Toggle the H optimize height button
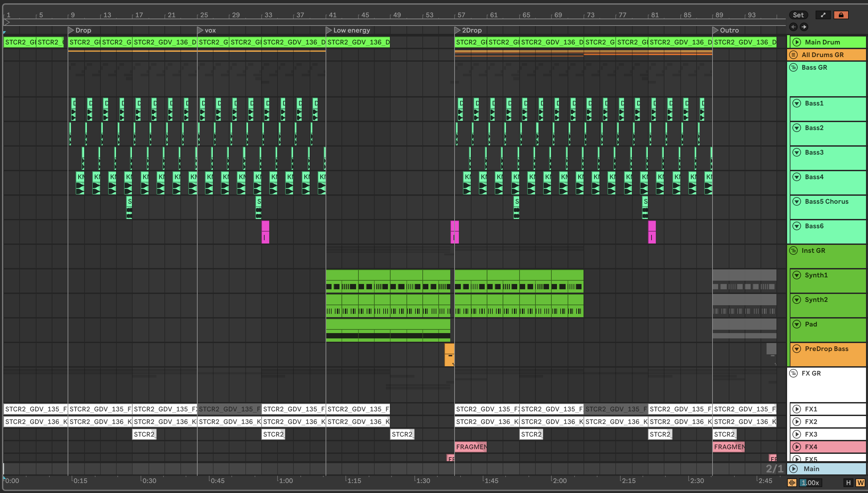 pyautogui.click(x=848, y=482)
